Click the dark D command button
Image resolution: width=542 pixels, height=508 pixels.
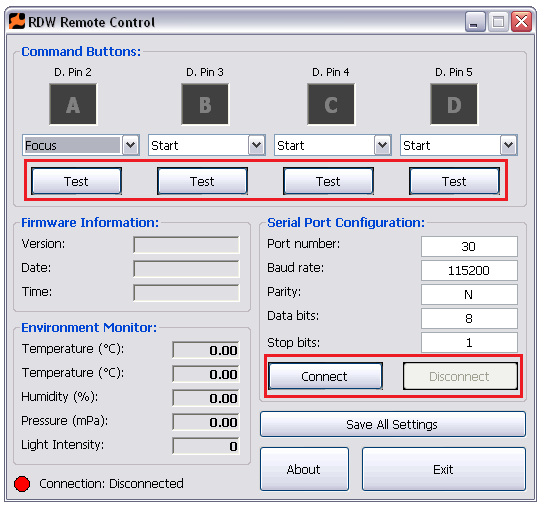point(454,104)
